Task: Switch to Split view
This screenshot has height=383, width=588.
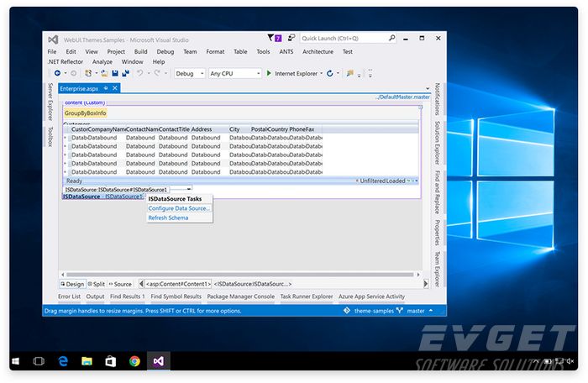Action: click(x=97, y=284)
